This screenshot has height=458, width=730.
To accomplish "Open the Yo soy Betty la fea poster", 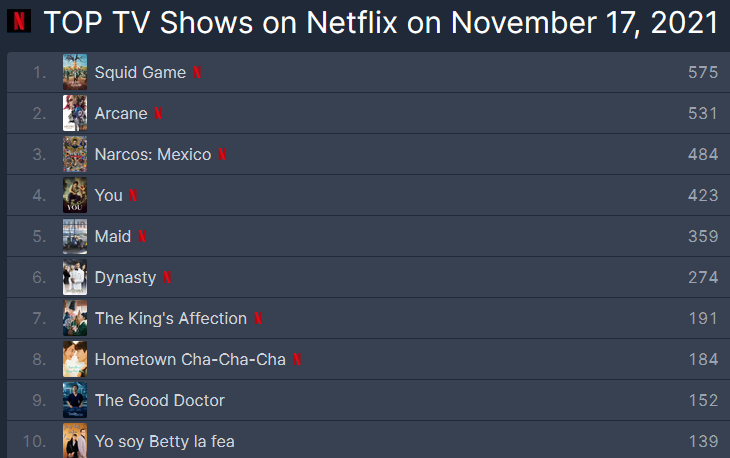I will click(75, 441).
